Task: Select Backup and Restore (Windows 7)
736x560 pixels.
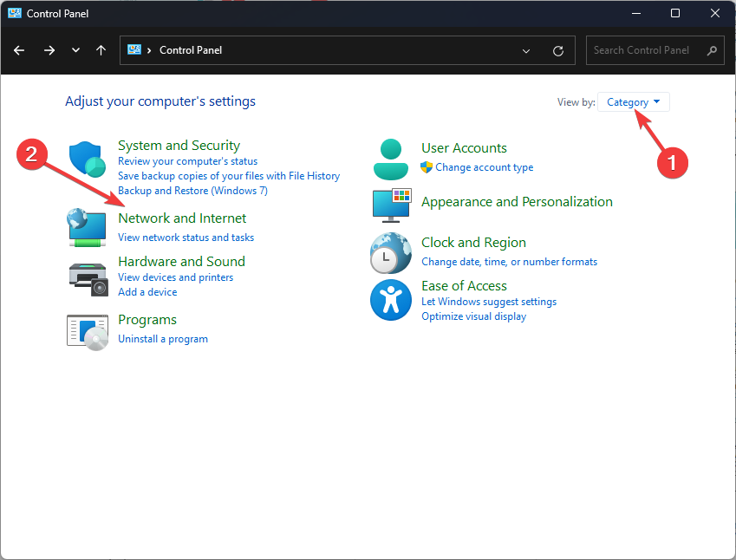Action: click(x=192, y=190)
